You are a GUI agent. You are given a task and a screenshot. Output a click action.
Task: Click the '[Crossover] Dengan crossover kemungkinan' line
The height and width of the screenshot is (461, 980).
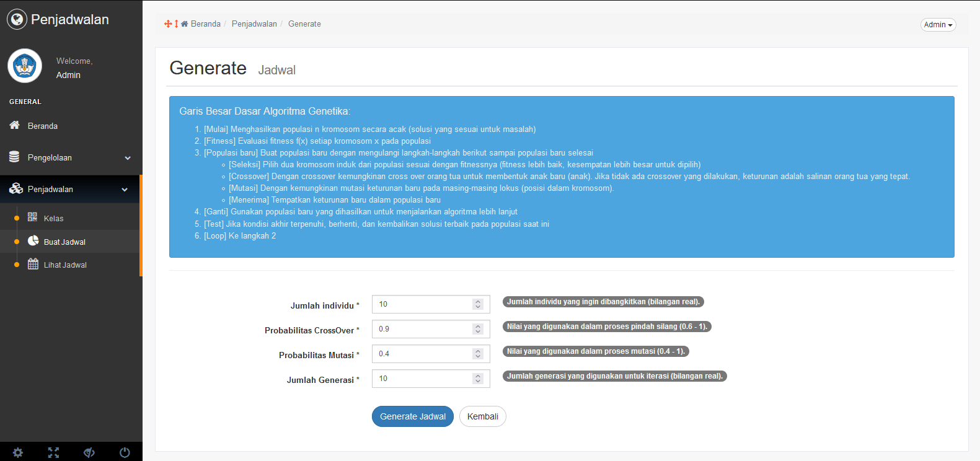click(569, 177)
